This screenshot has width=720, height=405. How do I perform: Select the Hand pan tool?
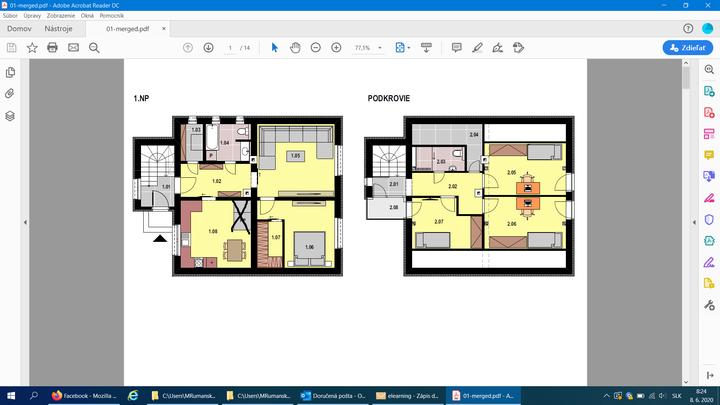coord(295,48)
